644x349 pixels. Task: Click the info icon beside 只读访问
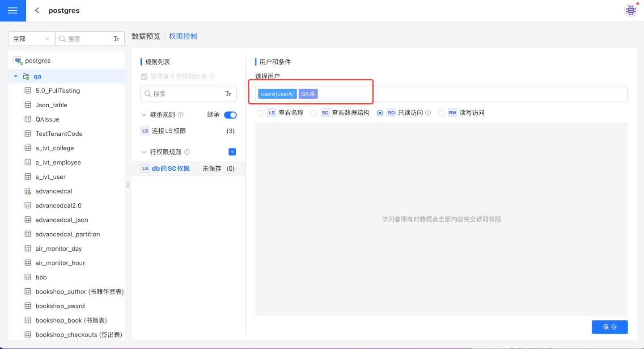pyautogui.click(x=428, y=113)
